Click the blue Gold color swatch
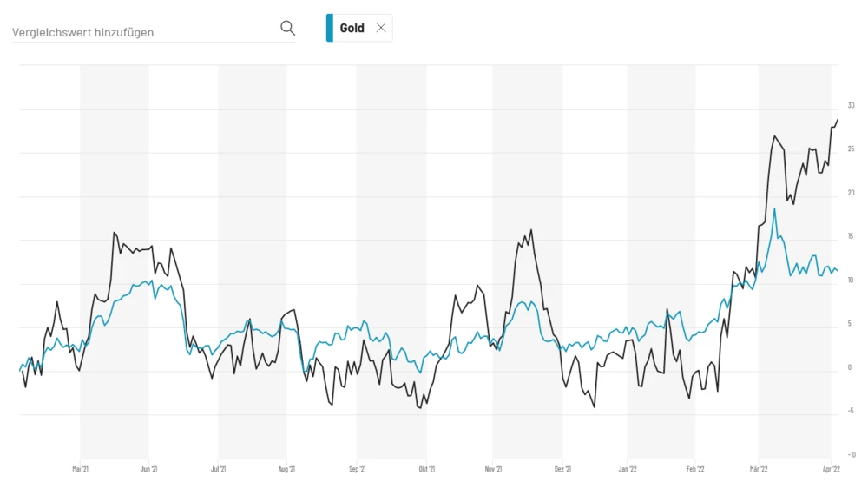This screenshot has height=482, width=868. pyautogui.click(x=330, y=28)
